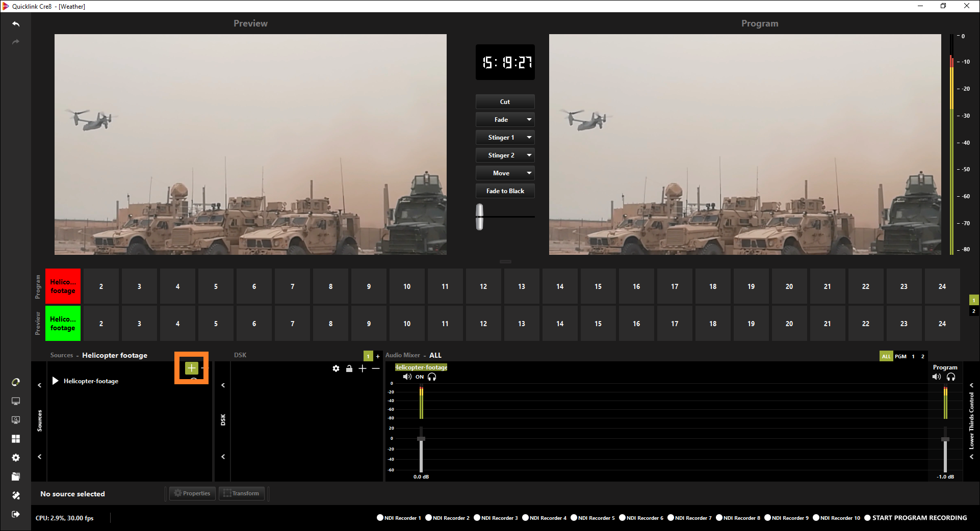Open the multiview grid icon in sidebar

(x=16, y=439)
